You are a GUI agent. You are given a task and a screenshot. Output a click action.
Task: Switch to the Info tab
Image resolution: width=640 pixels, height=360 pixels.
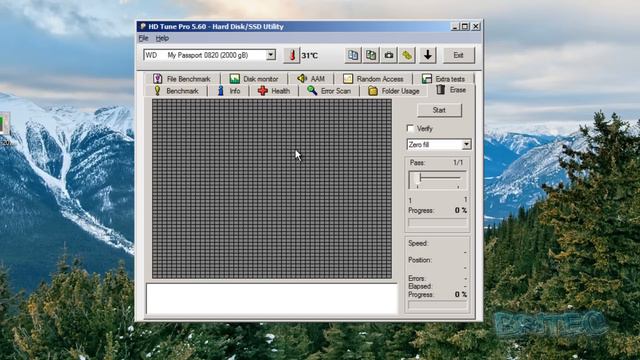pos(229,91)
